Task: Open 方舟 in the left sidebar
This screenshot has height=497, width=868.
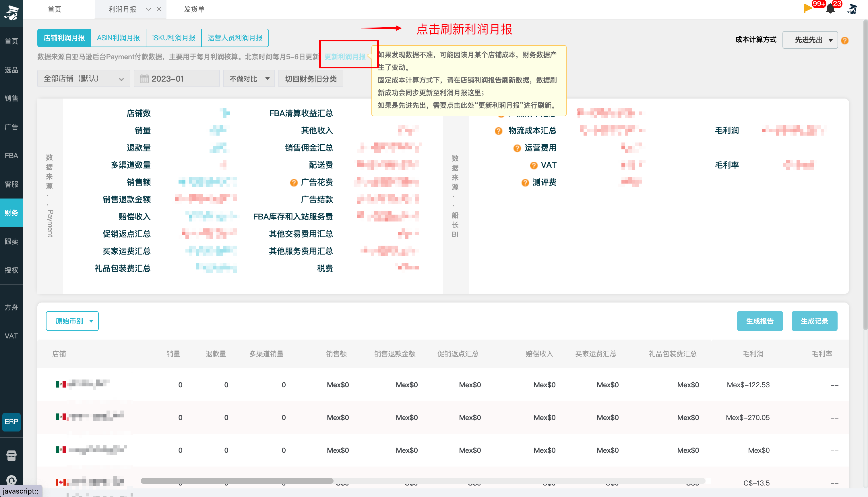Action: pos(11,307)
